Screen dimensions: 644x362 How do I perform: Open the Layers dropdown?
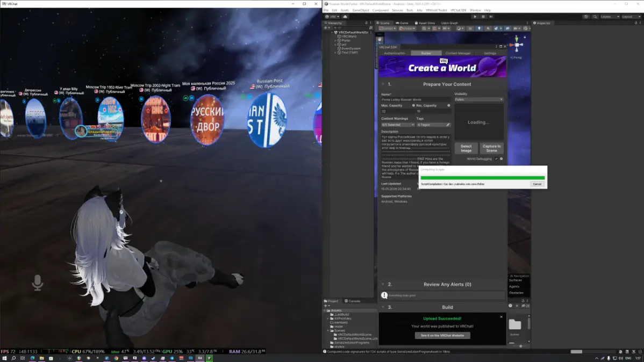pos(610,17)
